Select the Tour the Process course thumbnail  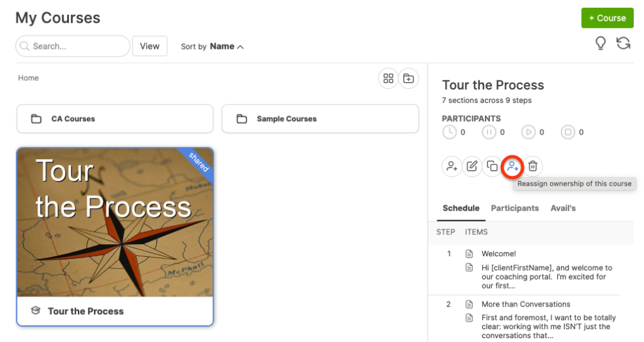point(115,223)
